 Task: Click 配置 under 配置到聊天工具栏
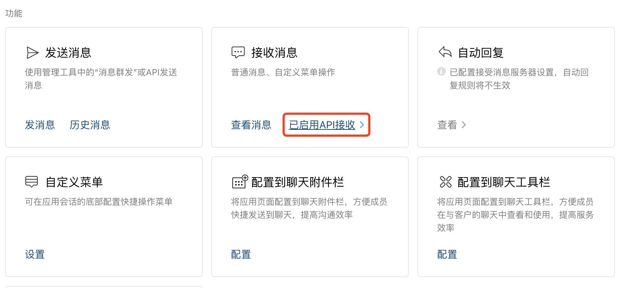447,255
